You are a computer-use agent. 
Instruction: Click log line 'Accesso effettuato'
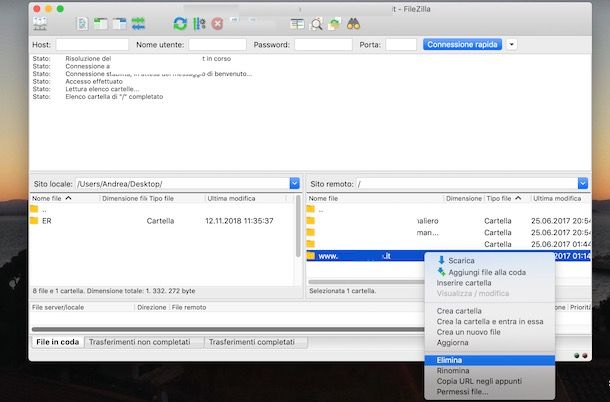[94, 81]
